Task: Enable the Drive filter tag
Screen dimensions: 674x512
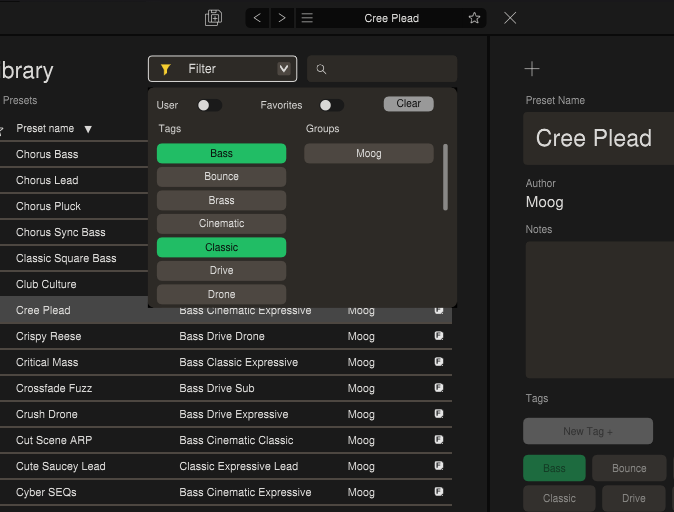Action: tap(221, 270)
